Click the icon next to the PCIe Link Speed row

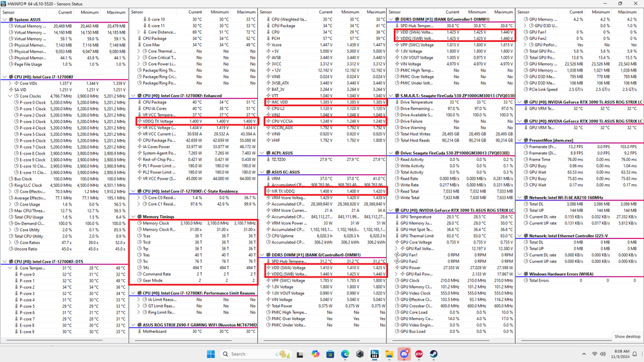pyautogui.click(x=526, y=90)
